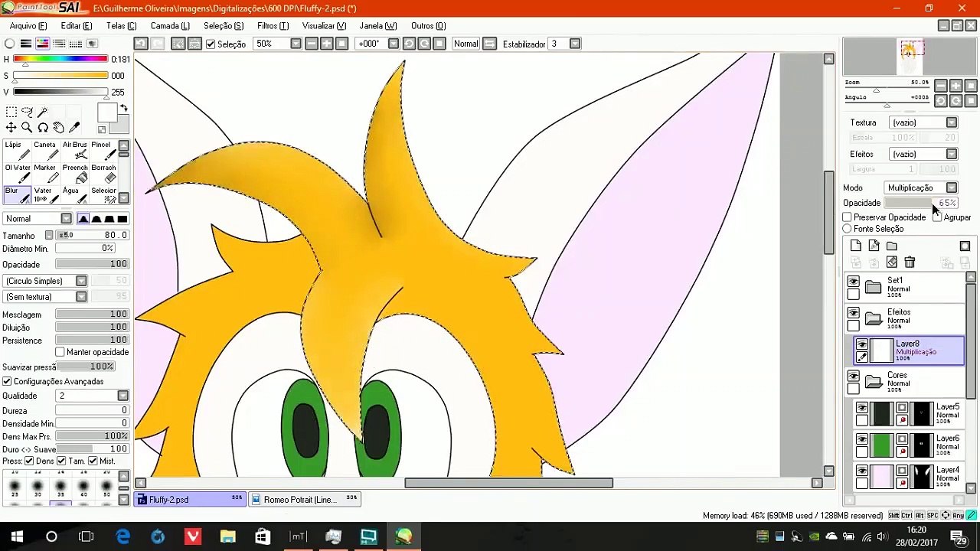Hide the Efeitos layer folder
Image resolution: width=980 pixels, height=551 pixels.
854,314
